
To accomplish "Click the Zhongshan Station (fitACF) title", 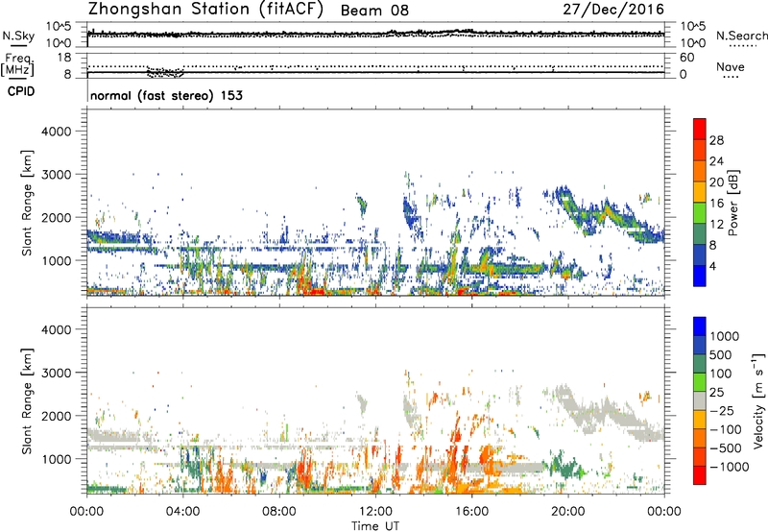I will pos(206,10).
